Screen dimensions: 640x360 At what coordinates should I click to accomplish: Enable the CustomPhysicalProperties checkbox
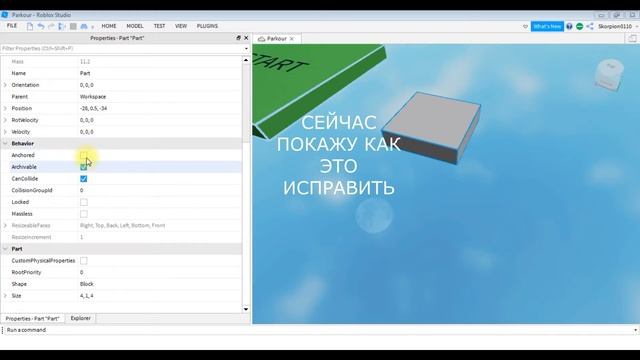coord(84,260)
